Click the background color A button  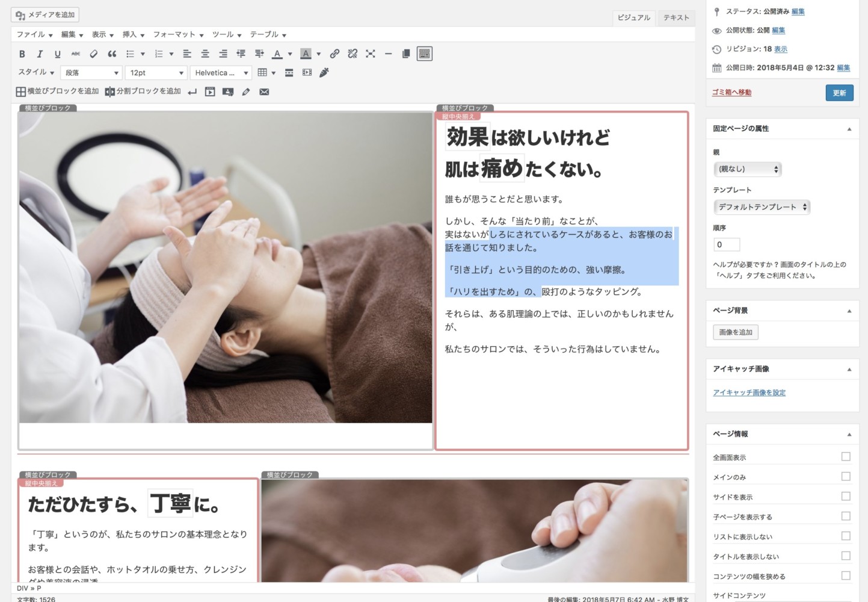[306, 54]
